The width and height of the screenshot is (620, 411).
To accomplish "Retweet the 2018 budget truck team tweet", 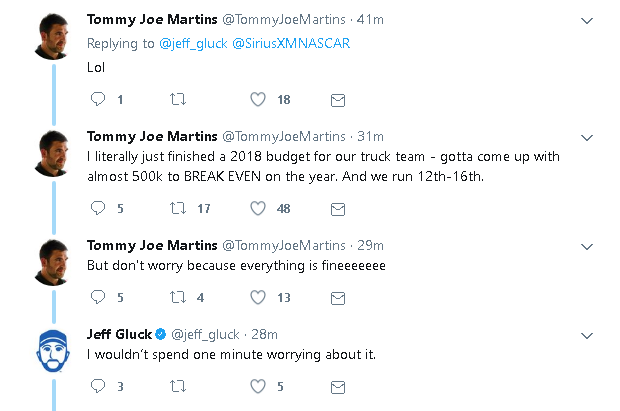I will (x=178, y=208).
